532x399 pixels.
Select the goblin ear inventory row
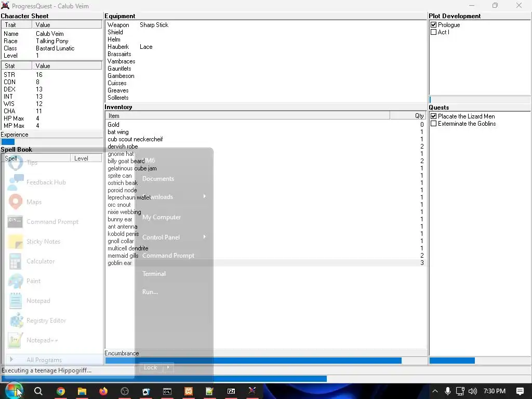point(265,262)
